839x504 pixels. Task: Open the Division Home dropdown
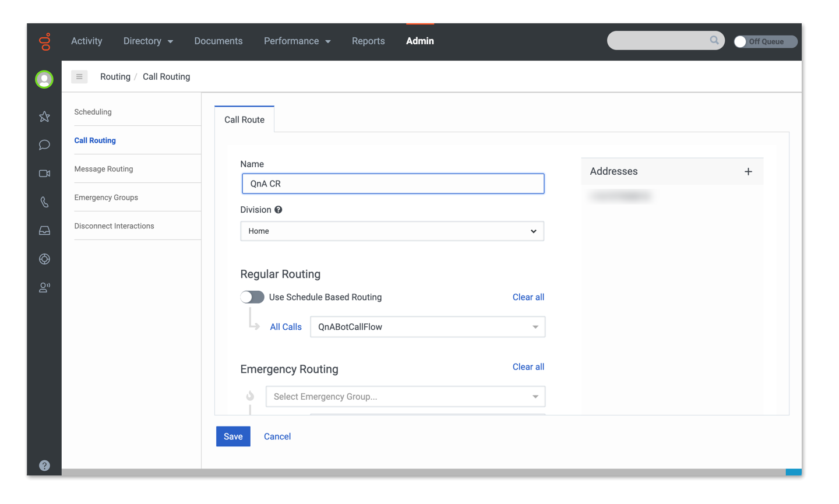click(392, 231)
